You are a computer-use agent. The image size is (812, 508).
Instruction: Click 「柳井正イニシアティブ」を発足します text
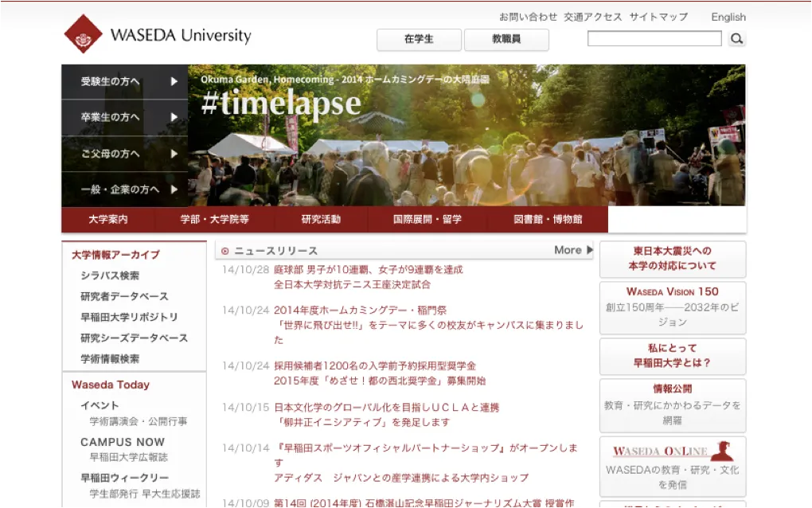click(x=364, y=423)
